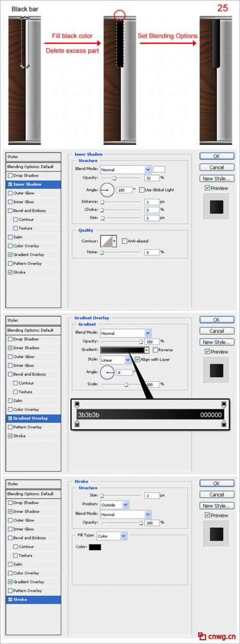Toggle the Reverse gradient checkbox
240x644 pixels.
pos(155,350)
